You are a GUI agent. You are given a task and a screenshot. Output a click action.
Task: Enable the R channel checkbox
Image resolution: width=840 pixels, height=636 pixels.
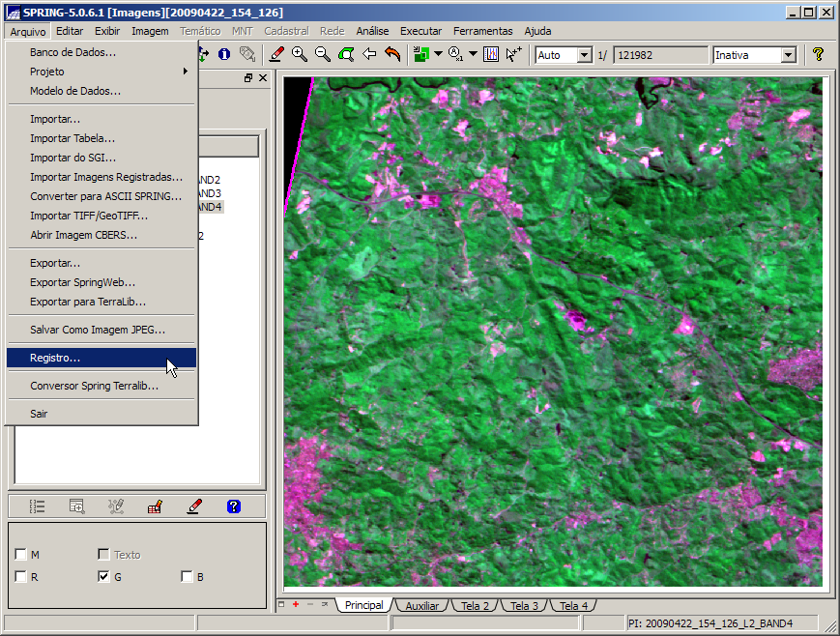pos(20,577)
